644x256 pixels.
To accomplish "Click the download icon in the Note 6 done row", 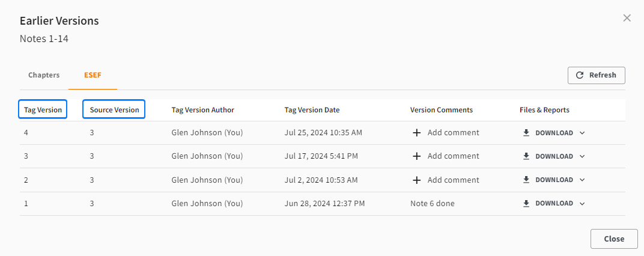I will point(526,203).
